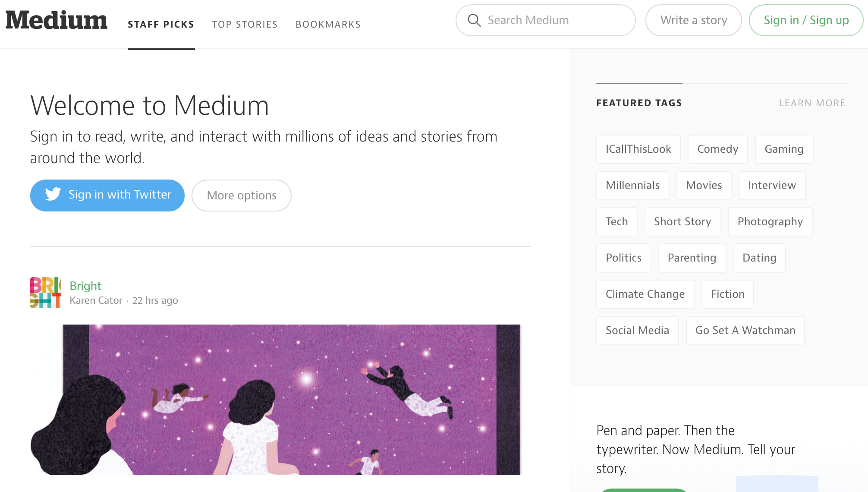Viewport: 868px width, 492px height.
Task: Select the Staff Picks tab
Action: (x=161, y=24)
